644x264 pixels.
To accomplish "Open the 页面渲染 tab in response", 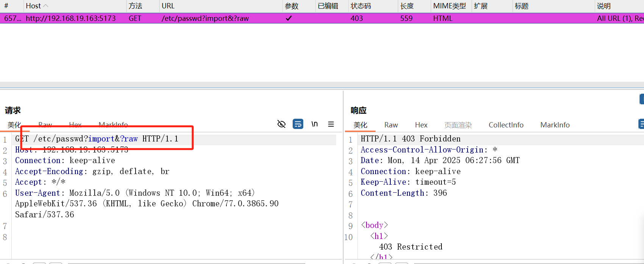I will click(x=458, y=125).
